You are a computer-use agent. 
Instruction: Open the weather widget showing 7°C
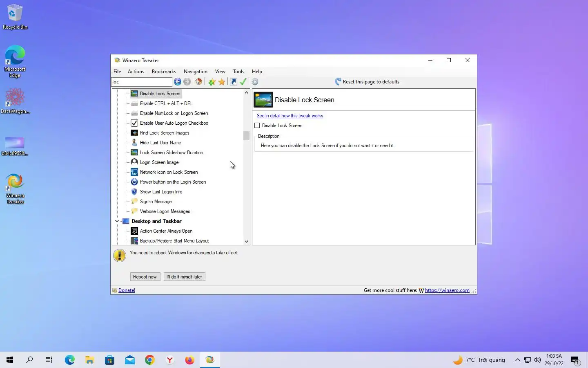tap(479, 360)
